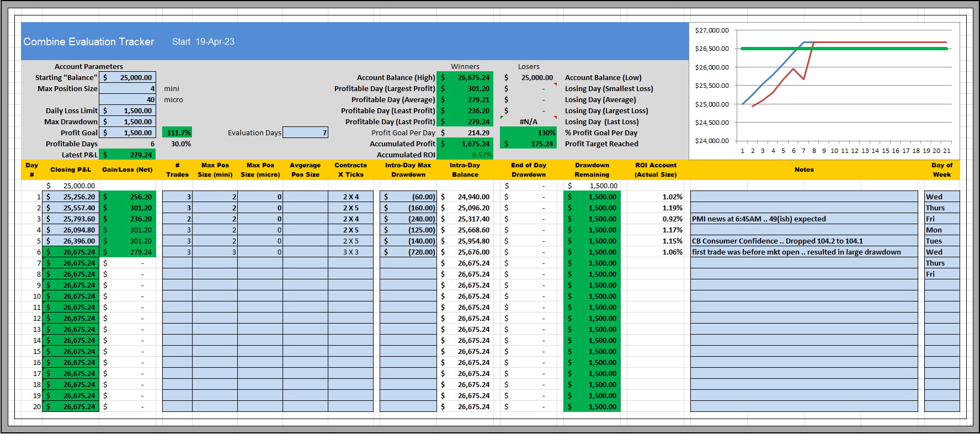
Task: Click the Profit Goal 1,500.00 cell
Action: [x=127, y=133]
